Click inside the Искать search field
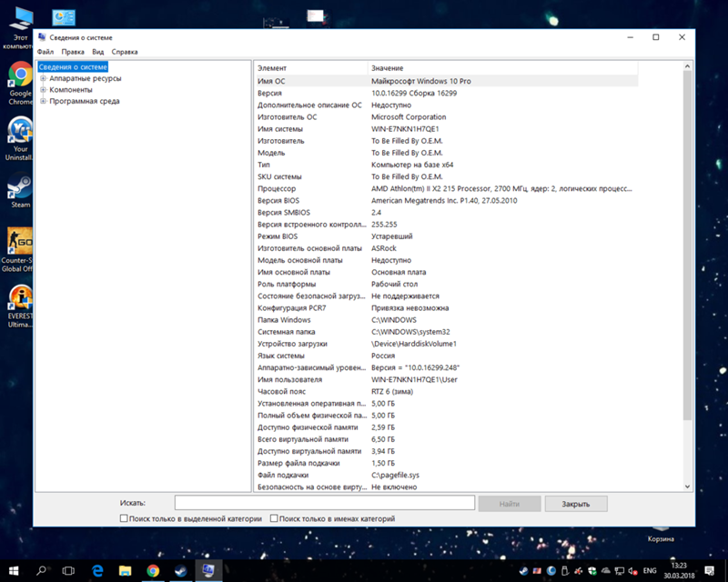Image resolution: width=728 pixels, height=582 pixels. click(x=325, y=503)
